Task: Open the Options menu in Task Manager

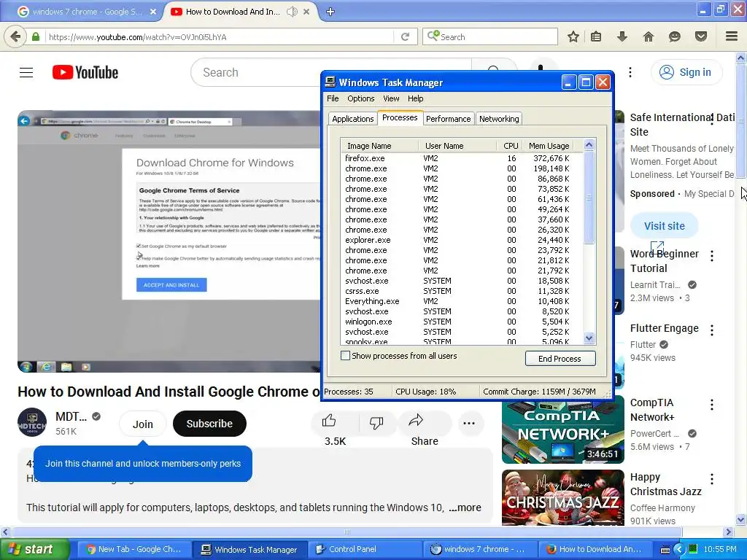Action: pos(360,98)
